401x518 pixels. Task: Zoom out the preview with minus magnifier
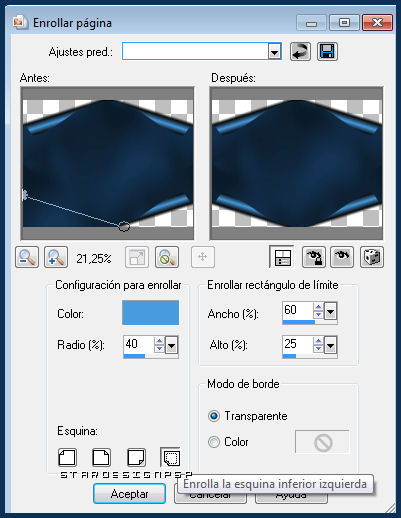point(27,257)
